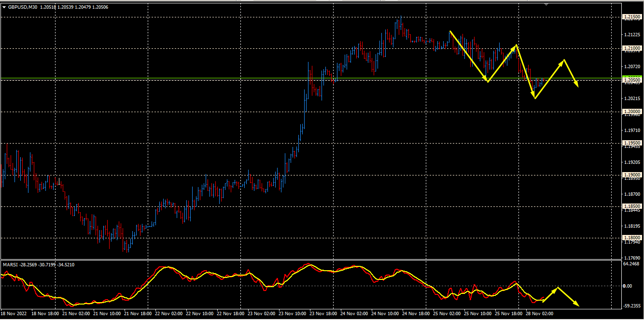
Task: Click the 28 Nov 02:00 time label
Action: (539, 314)
